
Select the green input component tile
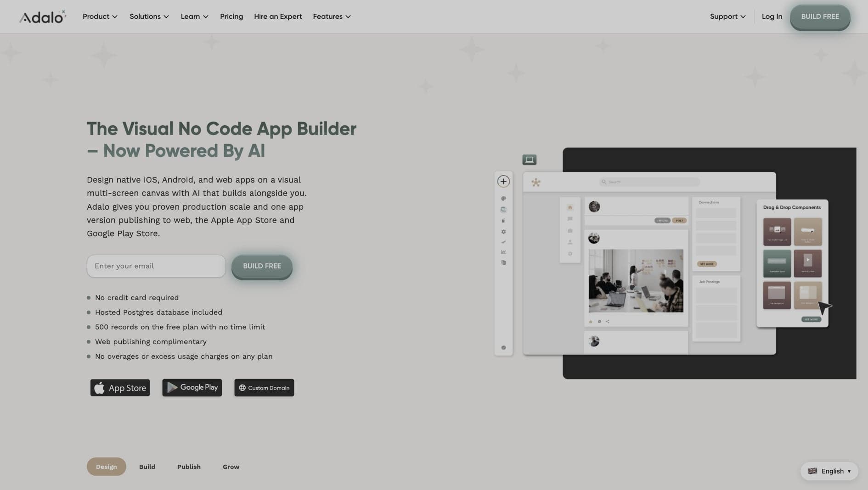pos(777,263)
